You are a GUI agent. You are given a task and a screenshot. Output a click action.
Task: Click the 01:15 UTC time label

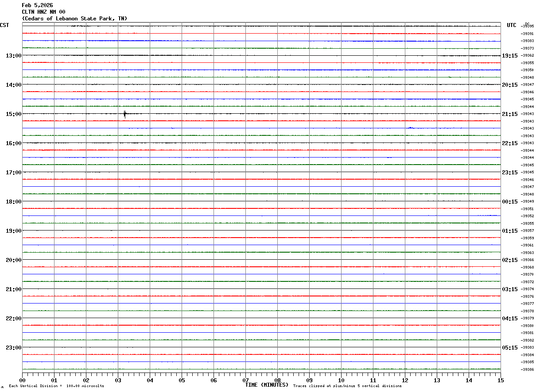tap(510, 231)
